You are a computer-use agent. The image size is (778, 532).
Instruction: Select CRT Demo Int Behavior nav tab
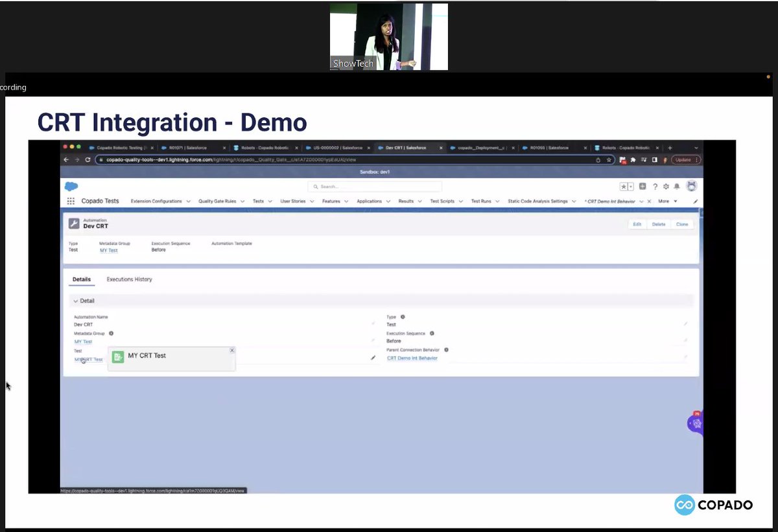[x=611, y=202]
